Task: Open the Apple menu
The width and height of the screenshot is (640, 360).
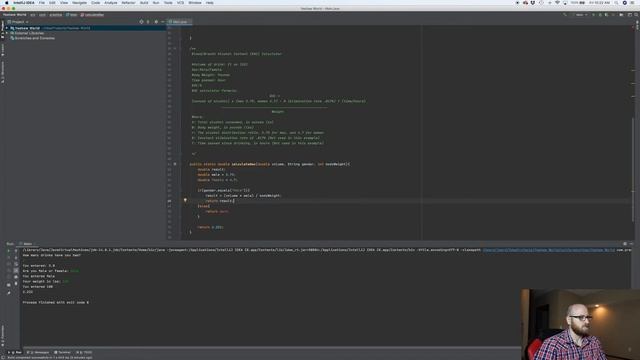Action: (7, 2)
